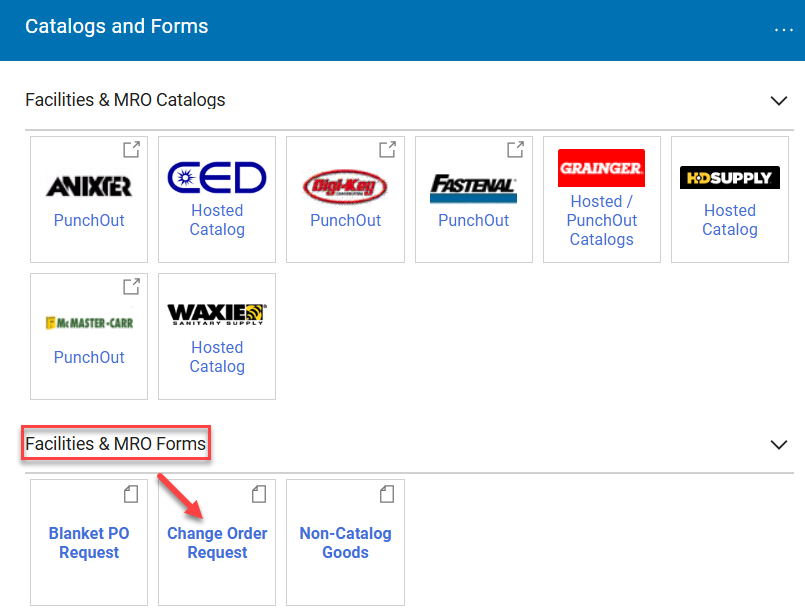Screen dimensions: 805x613
Task: Click the Anixter logo
Action: (x=89, y=186)
